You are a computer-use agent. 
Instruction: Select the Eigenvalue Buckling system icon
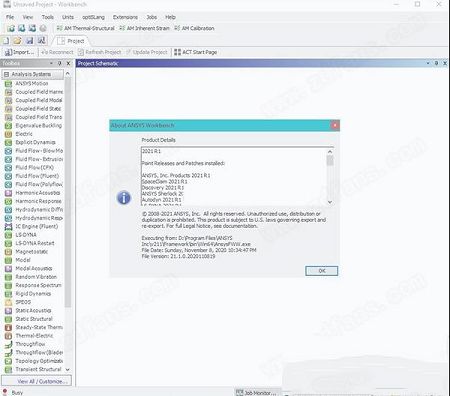8,126
